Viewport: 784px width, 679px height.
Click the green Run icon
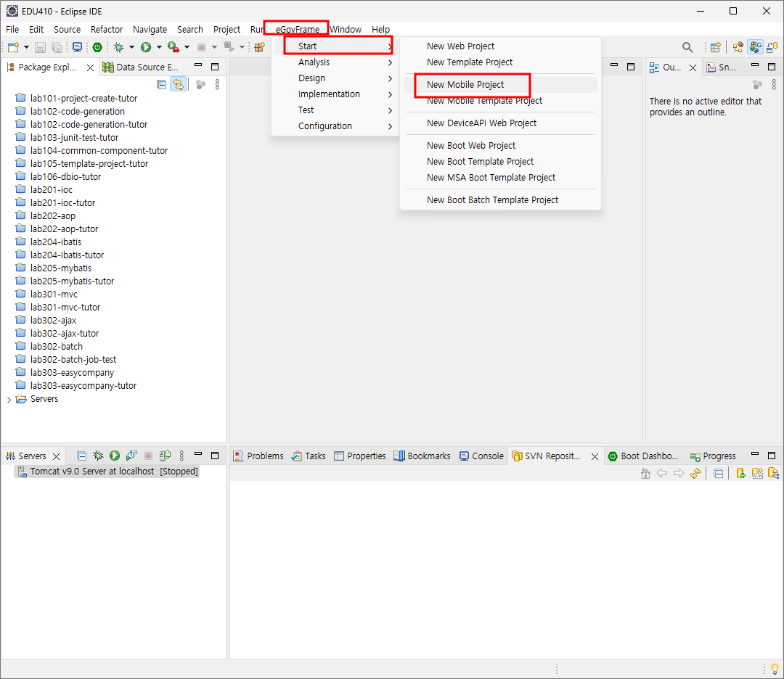pos(145,47)
